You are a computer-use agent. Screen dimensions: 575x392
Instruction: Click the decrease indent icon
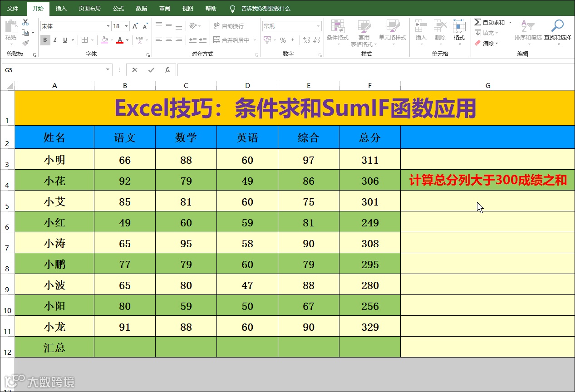click(x=193, y=40)
